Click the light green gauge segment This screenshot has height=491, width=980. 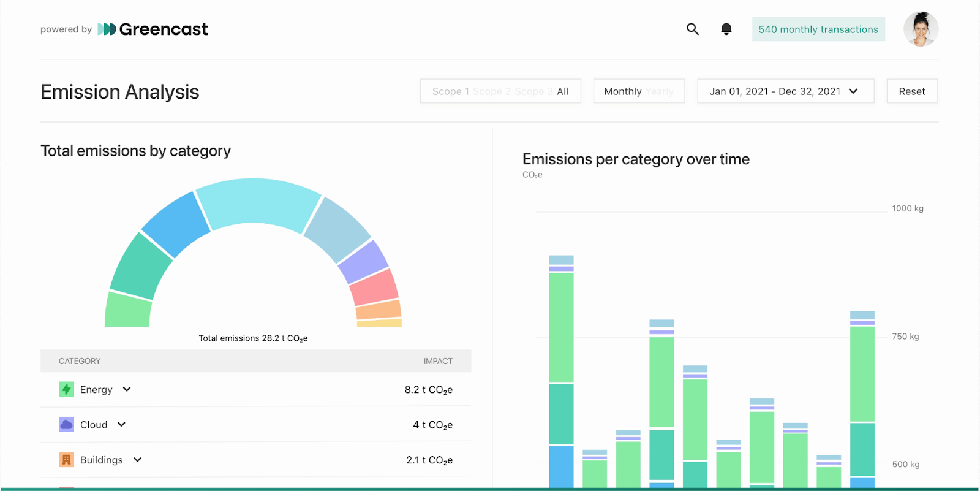128,310
